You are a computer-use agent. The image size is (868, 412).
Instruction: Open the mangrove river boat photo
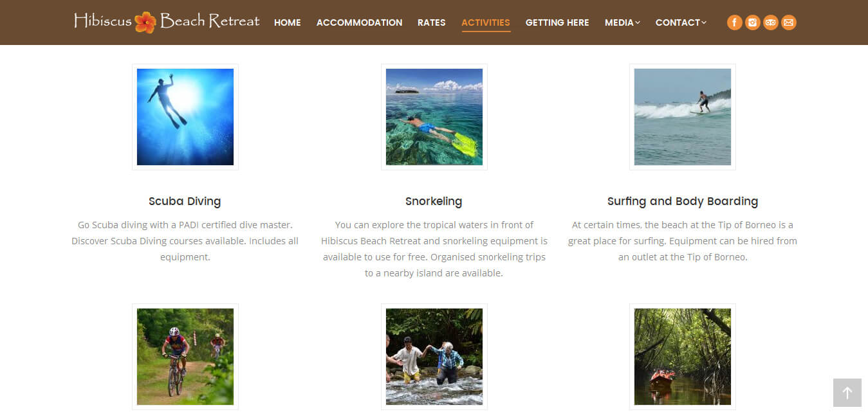tap(683, 357)
